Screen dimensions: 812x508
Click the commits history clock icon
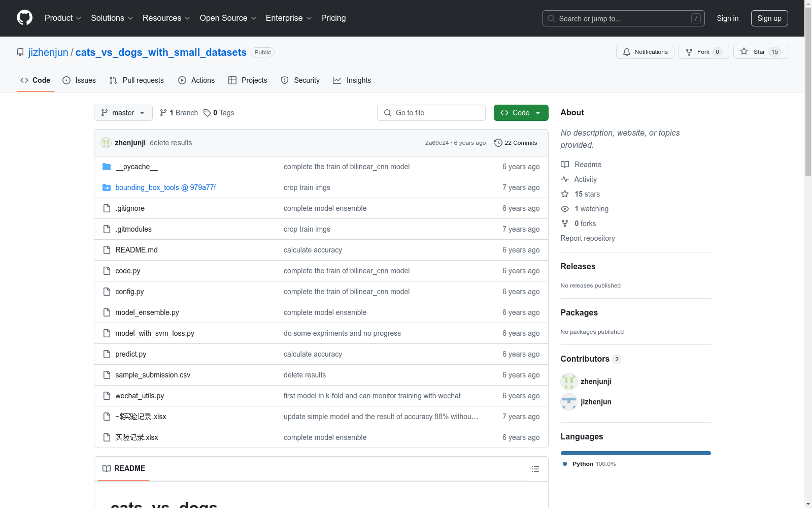pos(498,143)
